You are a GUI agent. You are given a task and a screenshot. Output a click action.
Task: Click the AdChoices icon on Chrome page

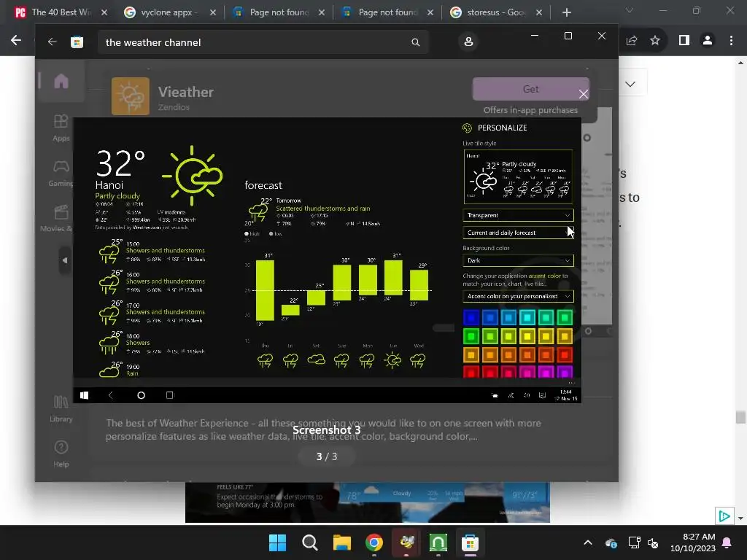(724, 516)
